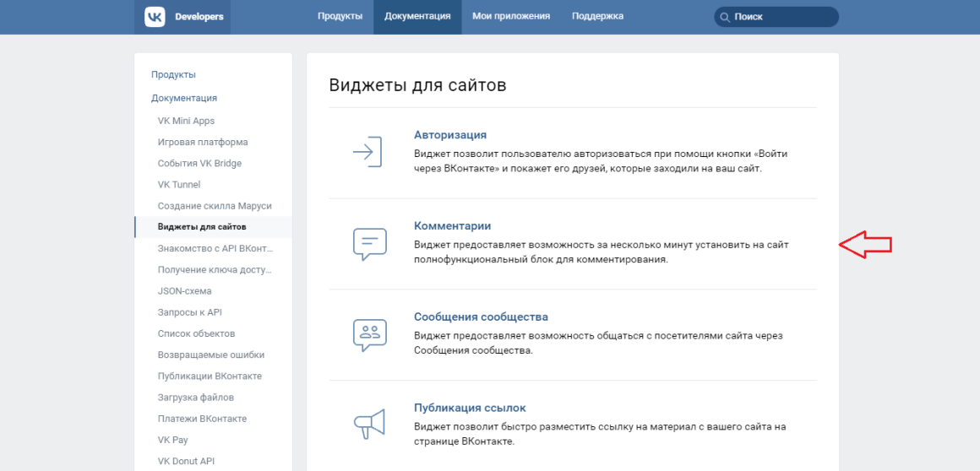The height and width of the screenshot is (471, 980).
Task: Click the Сообщения сообщества description text
Action: pos(599,344)
